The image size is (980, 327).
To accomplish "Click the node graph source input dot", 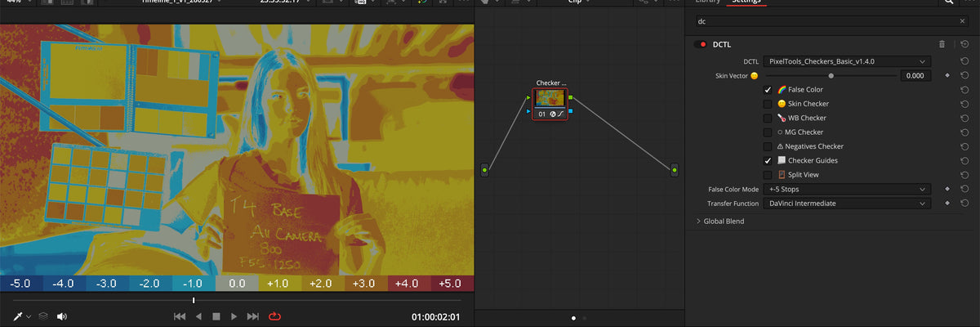I will [x=484, y=170].
